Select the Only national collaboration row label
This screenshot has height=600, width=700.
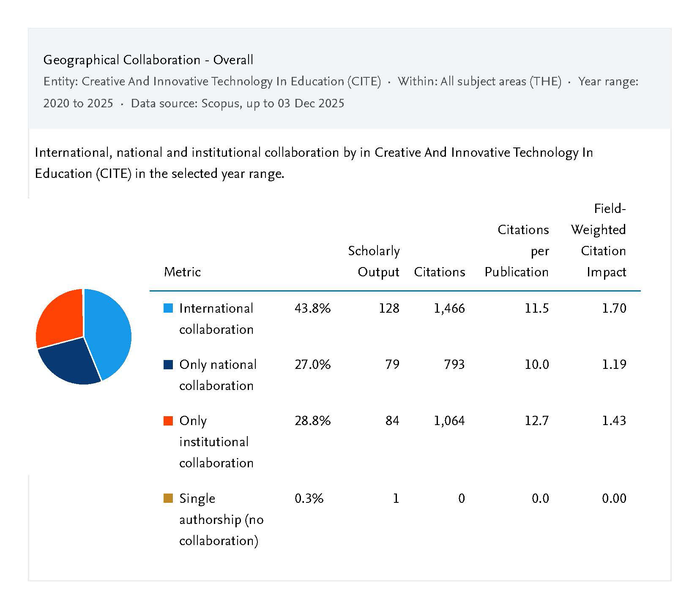coord(217,375)
